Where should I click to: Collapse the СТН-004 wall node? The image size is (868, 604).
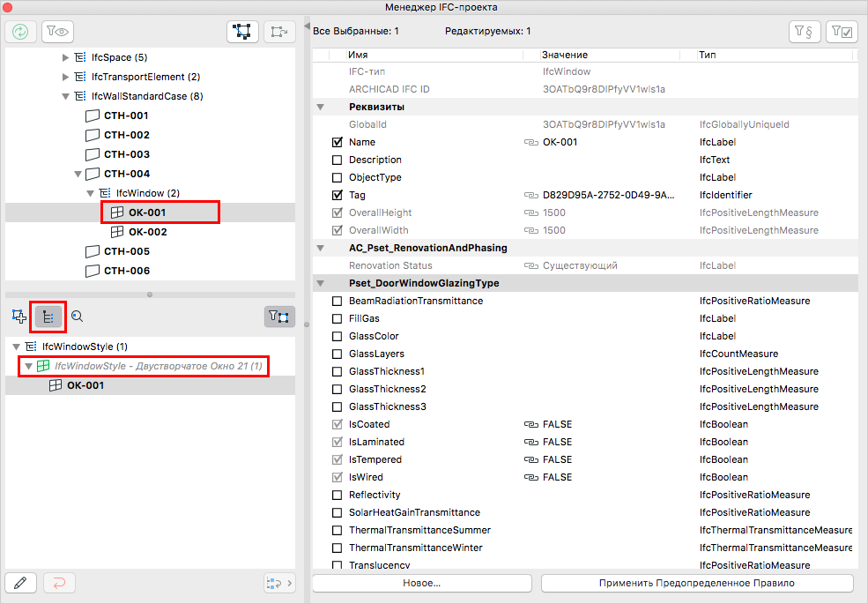point(78,174)
